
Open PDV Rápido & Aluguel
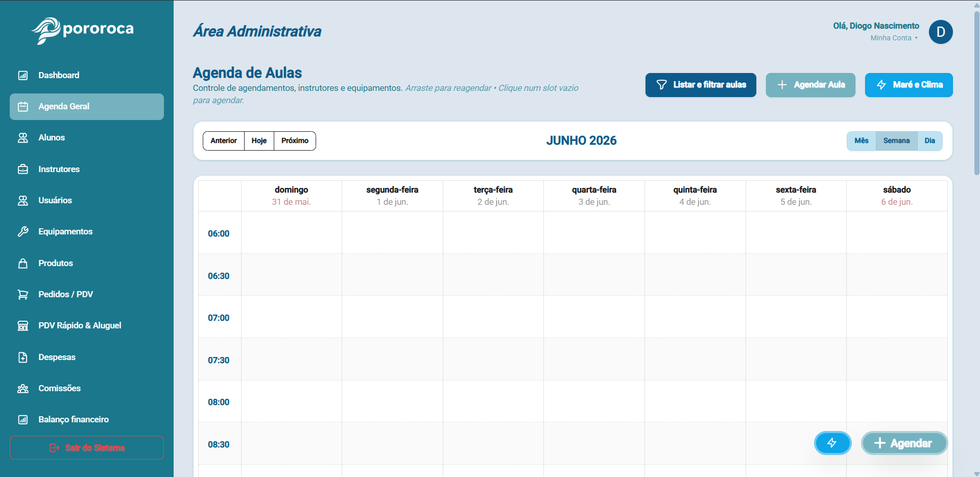click(x=87, y=326)
